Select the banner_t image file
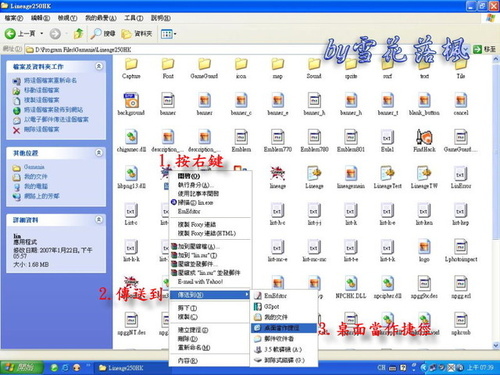500x375 pixels. [x=387, y=104]
